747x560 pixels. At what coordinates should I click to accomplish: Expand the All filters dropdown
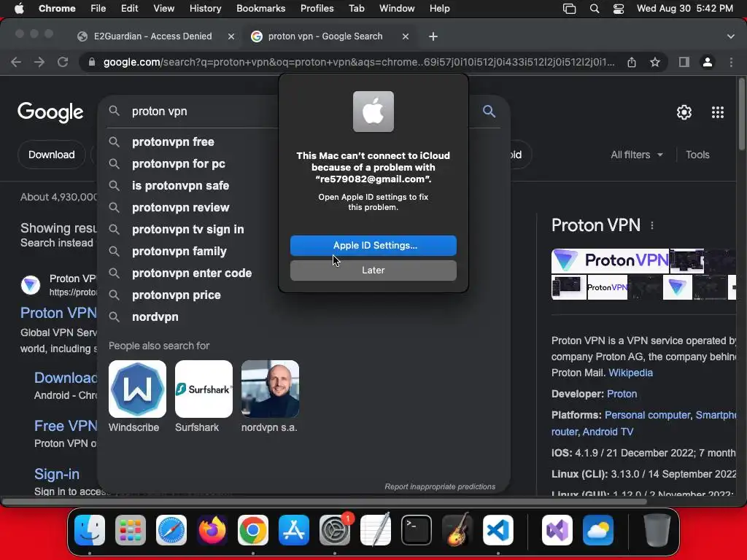click(636, 155)
